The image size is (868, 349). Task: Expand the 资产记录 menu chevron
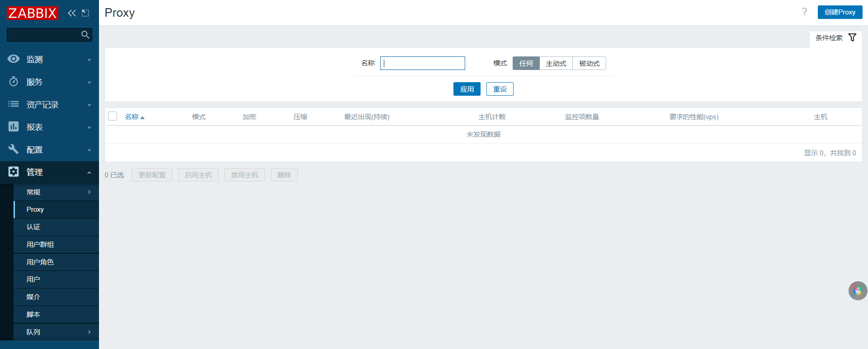coord(89,105)
